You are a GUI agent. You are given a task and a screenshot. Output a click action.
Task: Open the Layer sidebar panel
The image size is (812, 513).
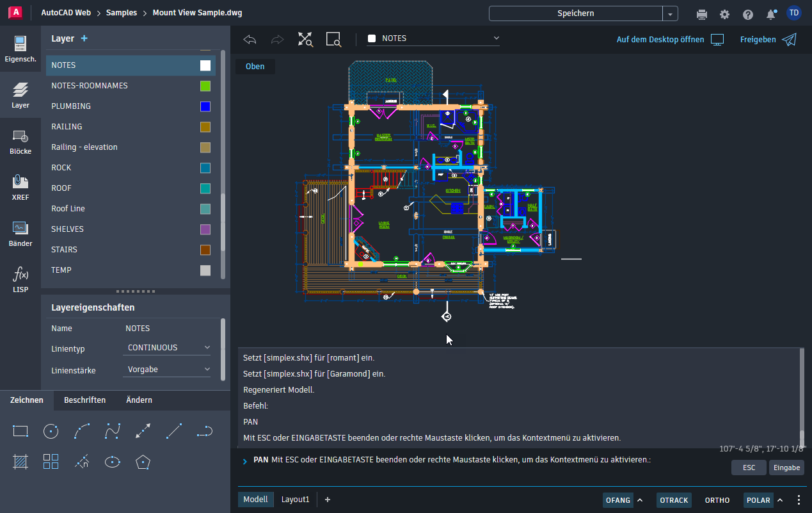pos(20,95)
